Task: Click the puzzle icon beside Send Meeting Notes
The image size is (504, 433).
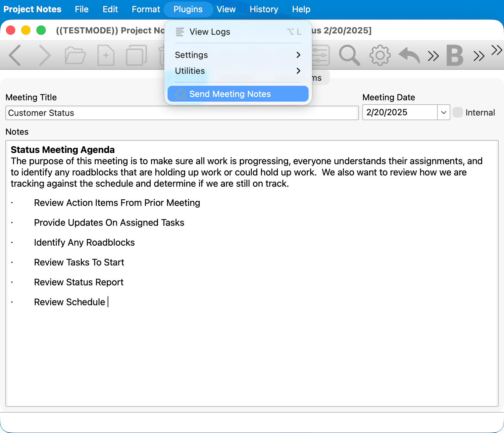Action: (x=180, y=94)
